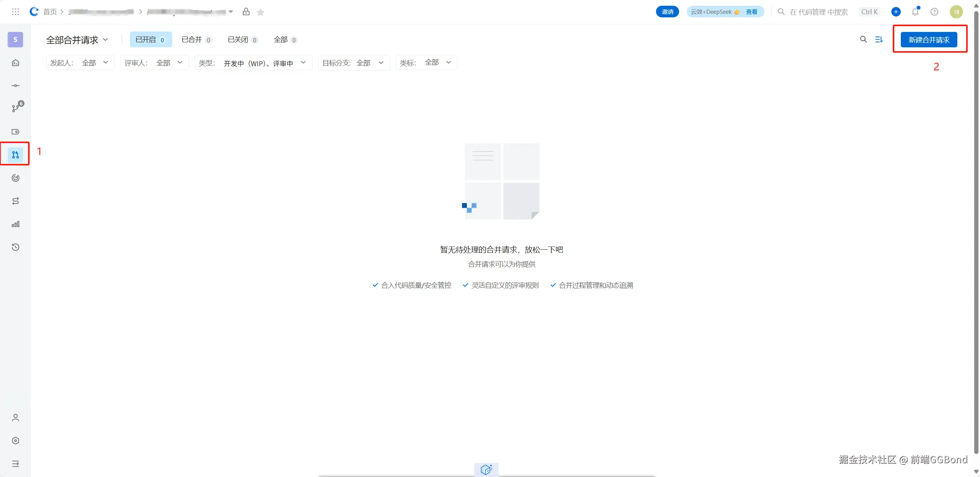The image size is (980, 477).
Task: Switch to the 已合并 tab
Action: tap(196, 40)
